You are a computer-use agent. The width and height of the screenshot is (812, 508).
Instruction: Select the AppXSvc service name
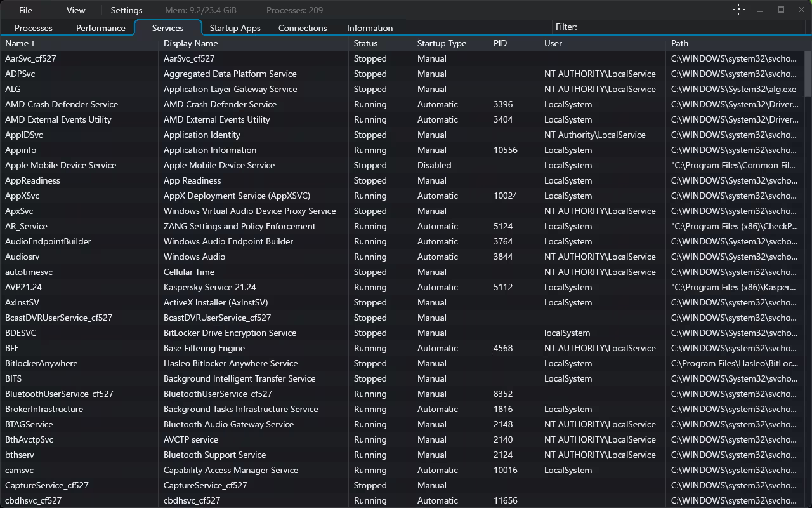(x=22, y=196)
